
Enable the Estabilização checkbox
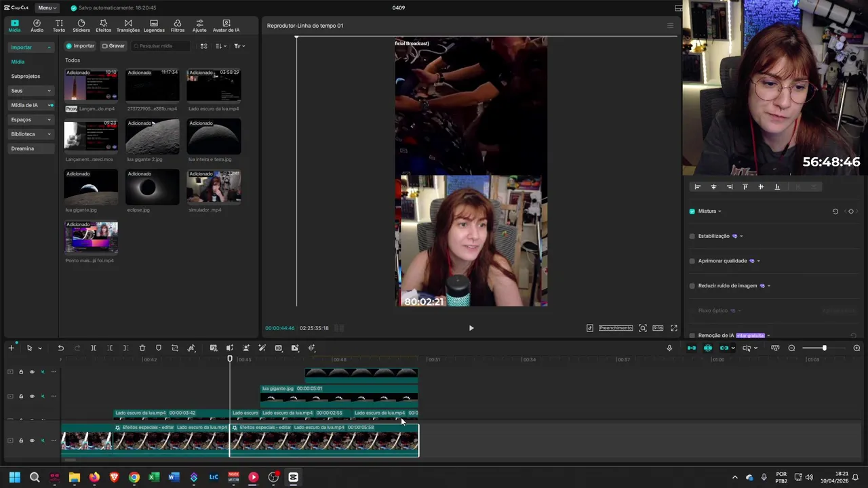coord(692,236)
